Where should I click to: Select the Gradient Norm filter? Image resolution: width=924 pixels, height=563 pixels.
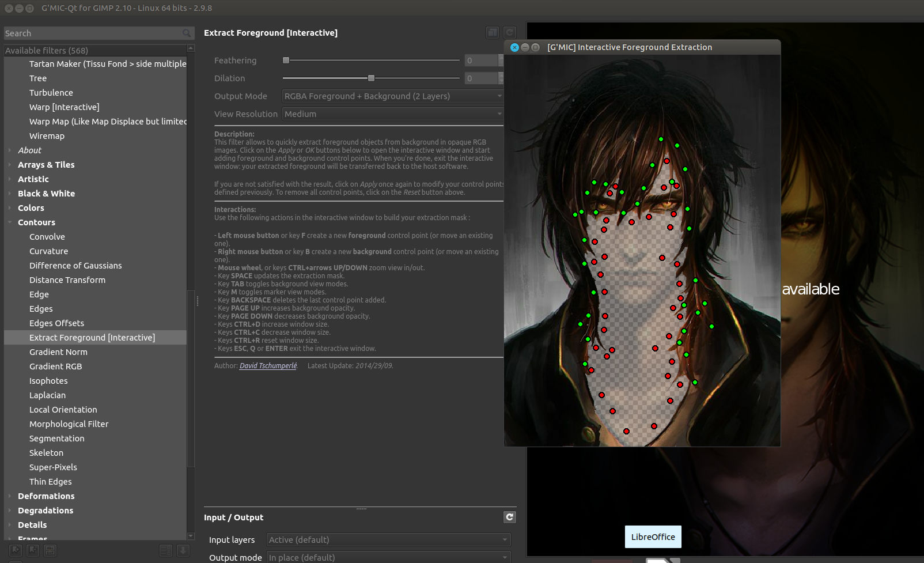coord(58,352)
